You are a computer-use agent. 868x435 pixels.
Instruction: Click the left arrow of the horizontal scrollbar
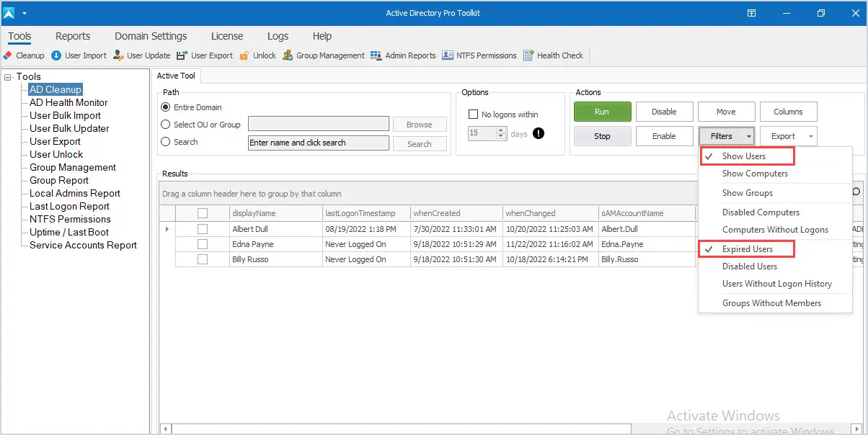click(166, 429)
